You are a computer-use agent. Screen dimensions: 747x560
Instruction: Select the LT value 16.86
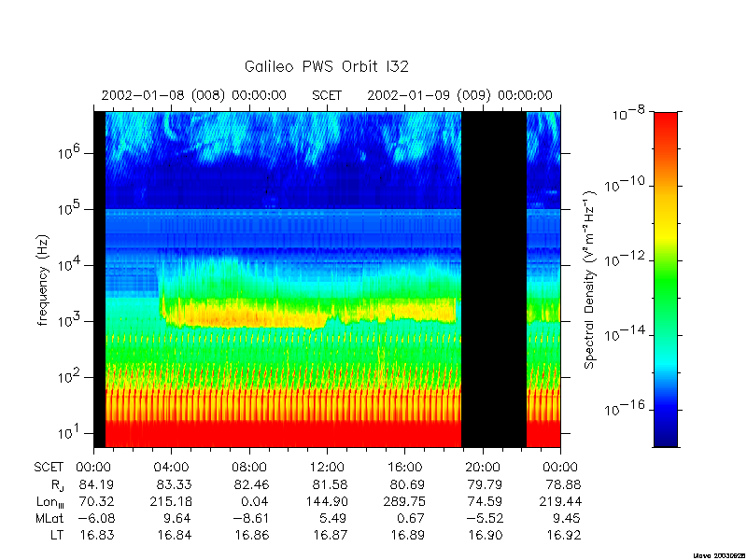point(251,535)
